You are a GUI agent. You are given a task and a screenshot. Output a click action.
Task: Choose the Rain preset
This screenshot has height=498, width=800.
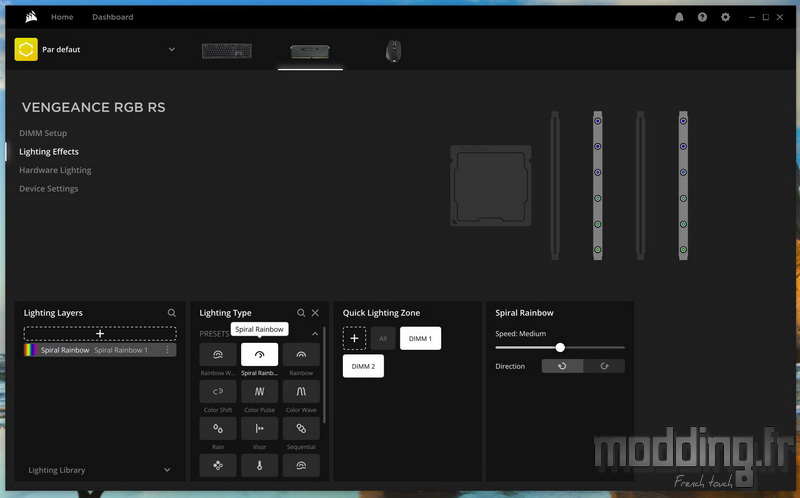[218, 428]
